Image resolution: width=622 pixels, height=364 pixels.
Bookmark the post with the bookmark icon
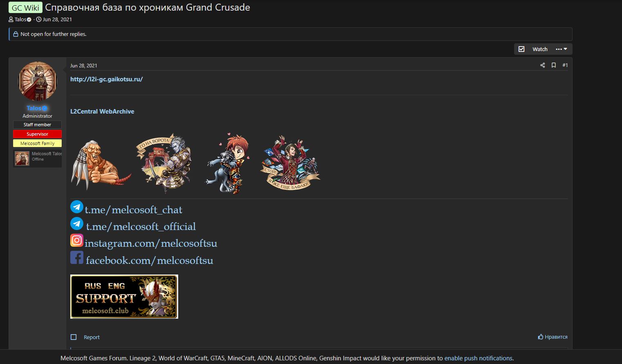click(554, 65)
